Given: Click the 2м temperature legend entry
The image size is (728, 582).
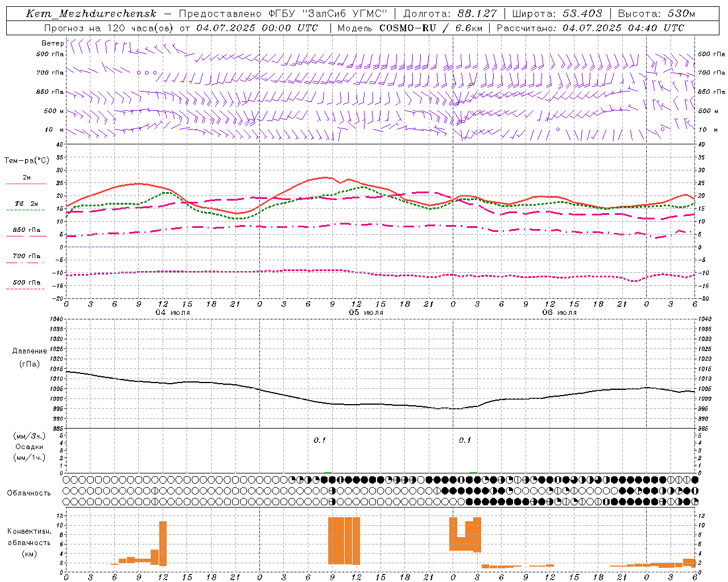Looking at the screenshot, I should (27, 177).
